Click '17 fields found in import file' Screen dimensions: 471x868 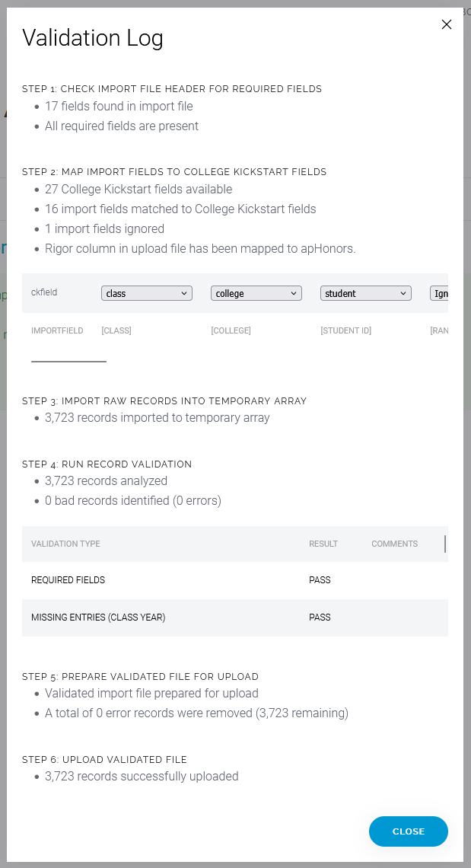coord(119,107)
